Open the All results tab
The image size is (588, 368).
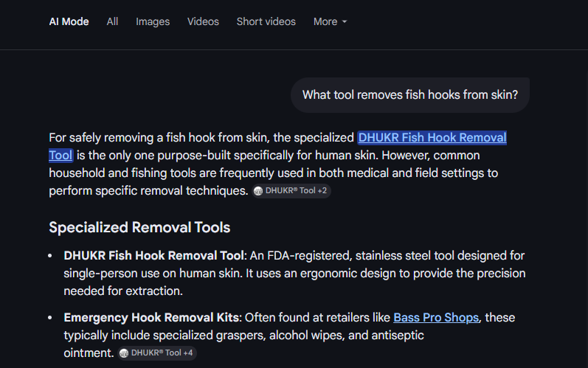tap(112, 21)
